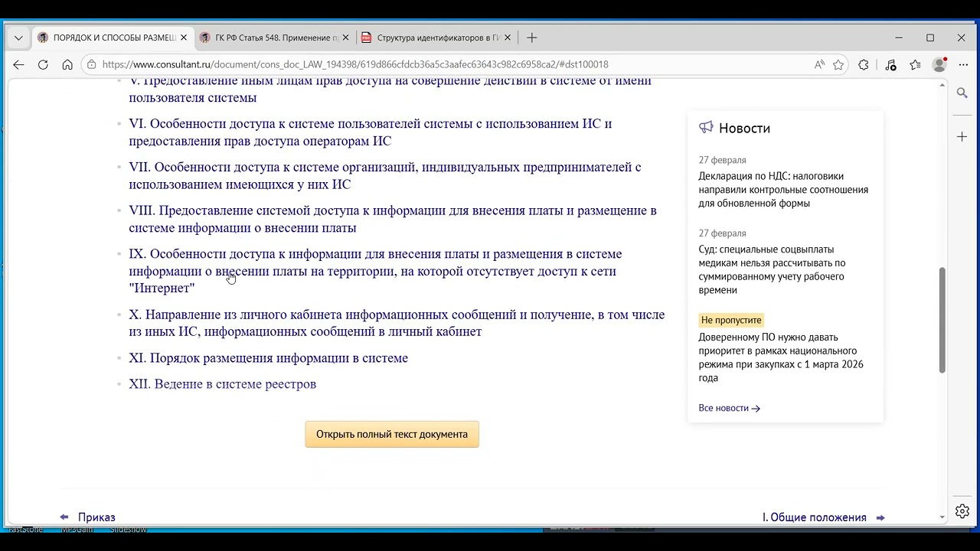Screen dimensions: 980x551
Task: Open browser profile avatar
Action: point(939,65)
